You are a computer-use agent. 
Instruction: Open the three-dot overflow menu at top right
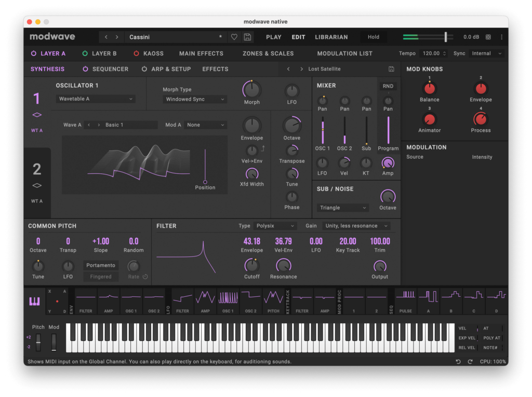click(x=501, y=37)
